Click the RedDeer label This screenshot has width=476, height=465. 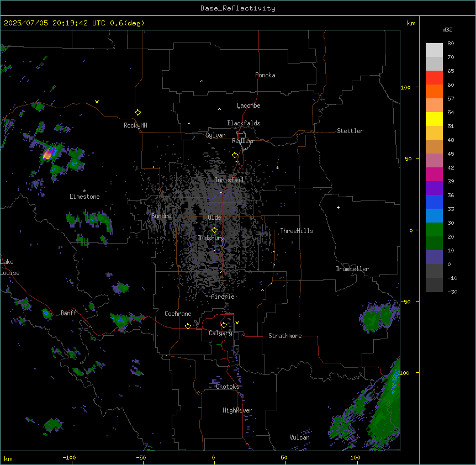243,141
